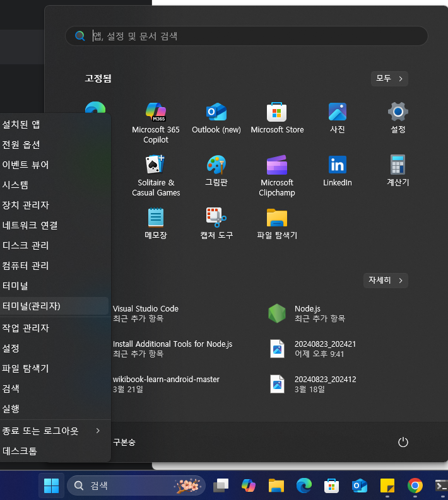Launch 캡처 도구 (Snipping Tool)

click(216, 224)
